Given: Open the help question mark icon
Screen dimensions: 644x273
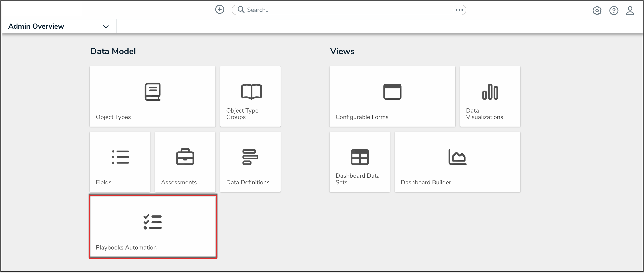Looking at the screenshot, I should pos(614,11).
